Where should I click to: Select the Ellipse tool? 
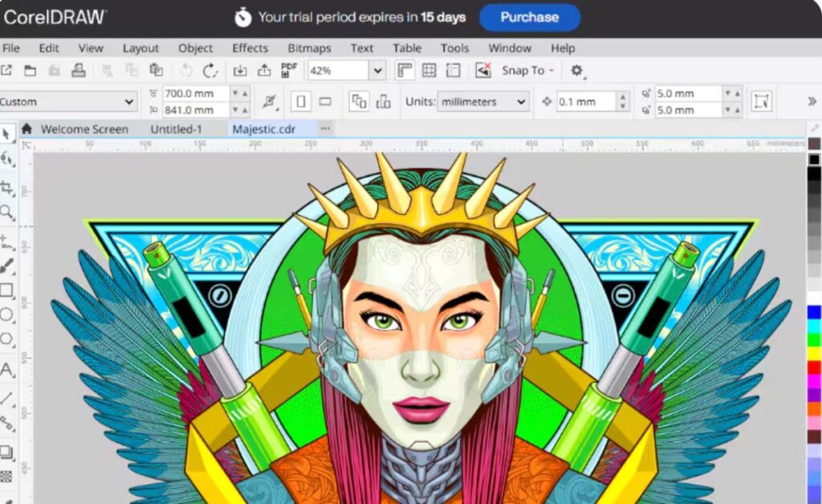click(6, 315)
